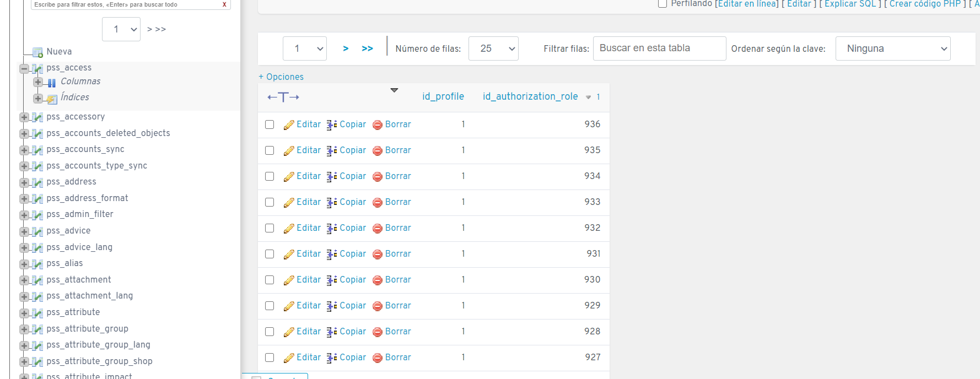
Task: Sort by id_authorization_role column header
Action: [530, 96]
